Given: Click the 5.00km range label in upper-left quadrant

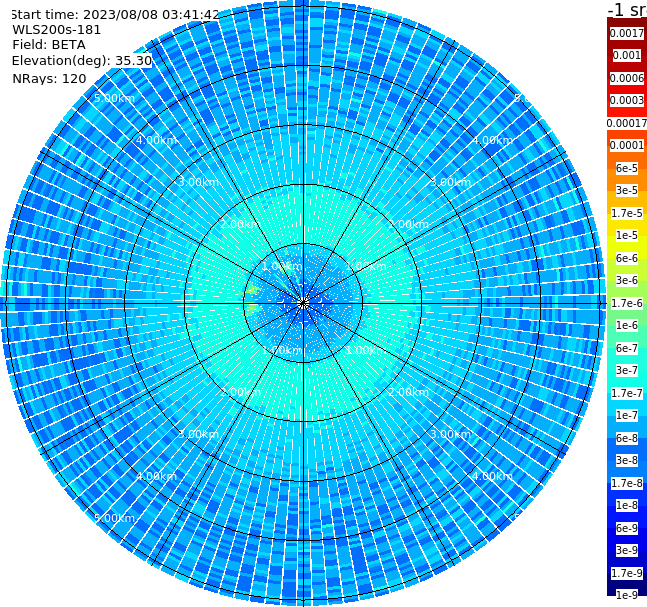Looking at the screenshot, I should pyautogui.click(x=114, y=98).
